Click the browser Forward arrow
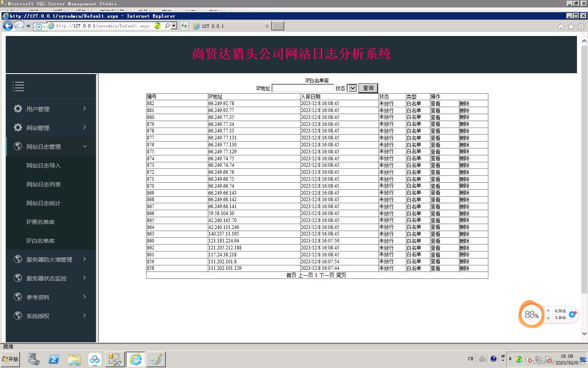 [19, 26]
